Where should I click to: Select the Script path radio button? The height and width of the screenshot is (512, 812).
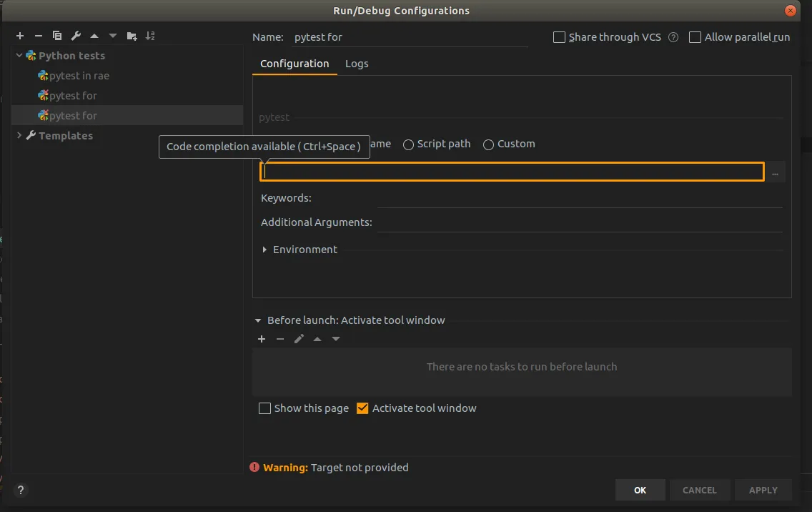(x=409, y=144)
